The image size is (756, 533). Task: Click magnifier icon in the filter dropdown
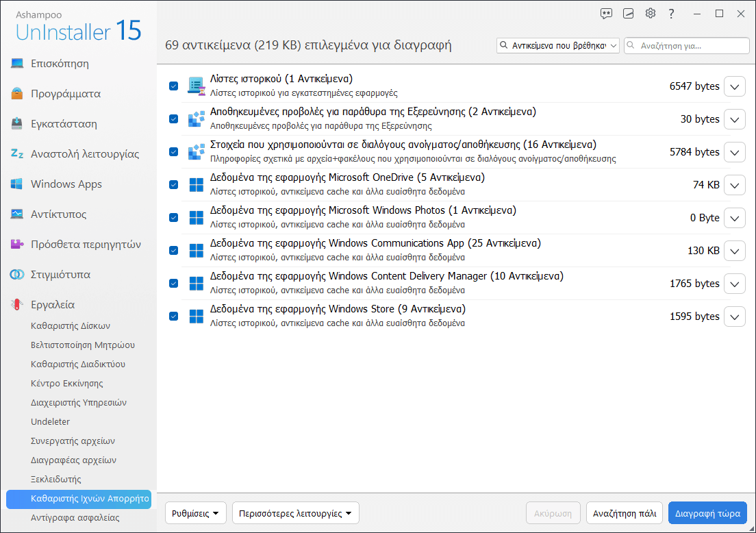tap(503, 45)
